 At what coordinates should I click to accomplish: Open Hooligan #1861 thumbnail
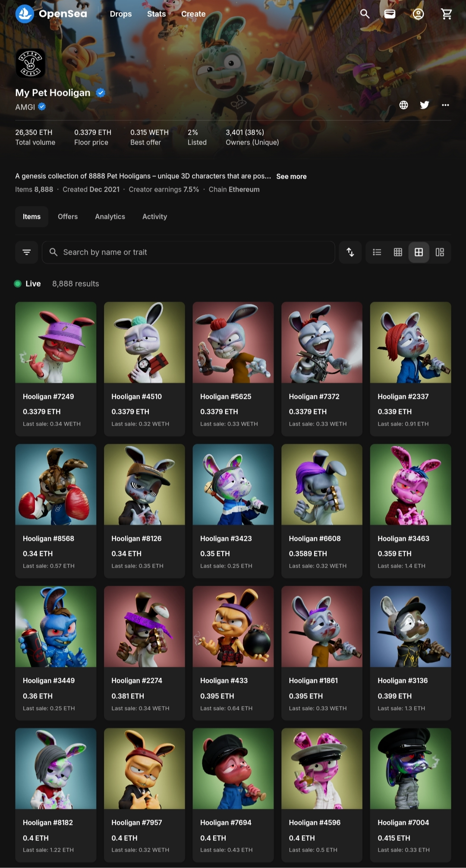tap(322, 626)
